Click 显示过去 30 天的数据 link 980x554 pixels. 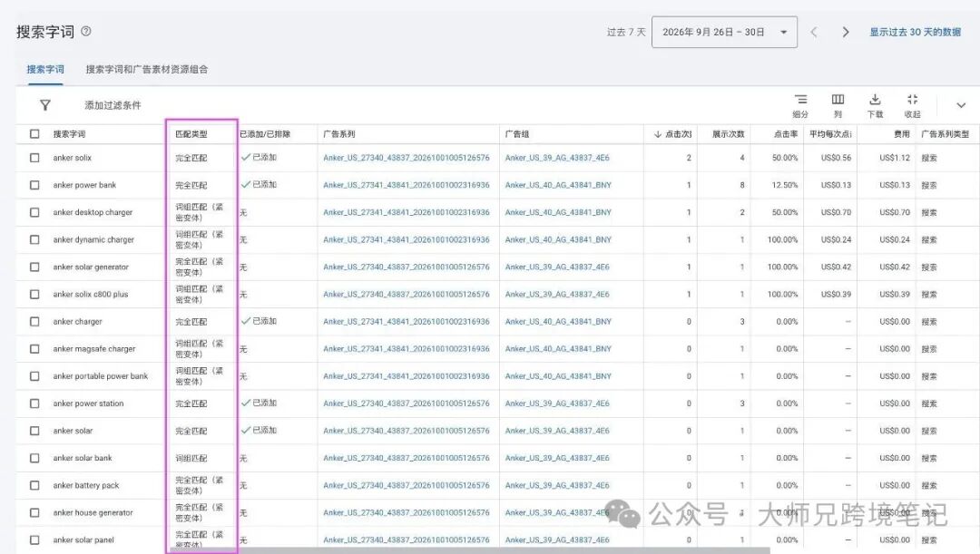tap(915, 32)
